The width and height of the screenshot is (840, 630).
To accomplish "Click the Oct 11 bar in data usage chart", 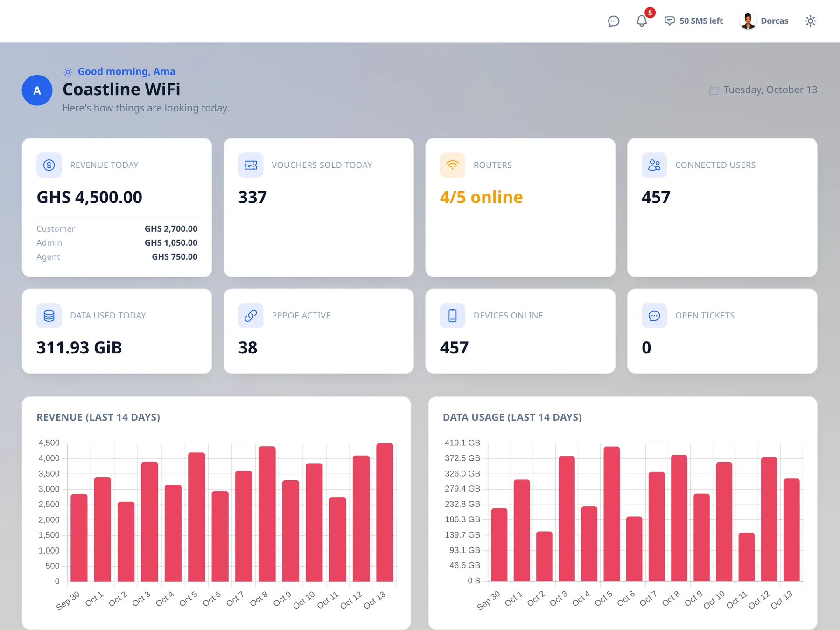I will 747,557.
